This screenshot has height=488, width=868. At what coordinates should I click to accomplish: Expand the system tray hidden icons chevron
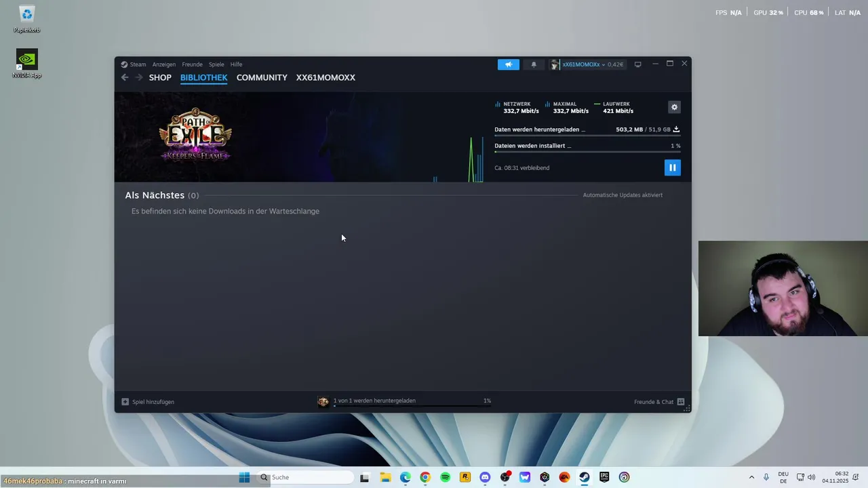(751, 477)
